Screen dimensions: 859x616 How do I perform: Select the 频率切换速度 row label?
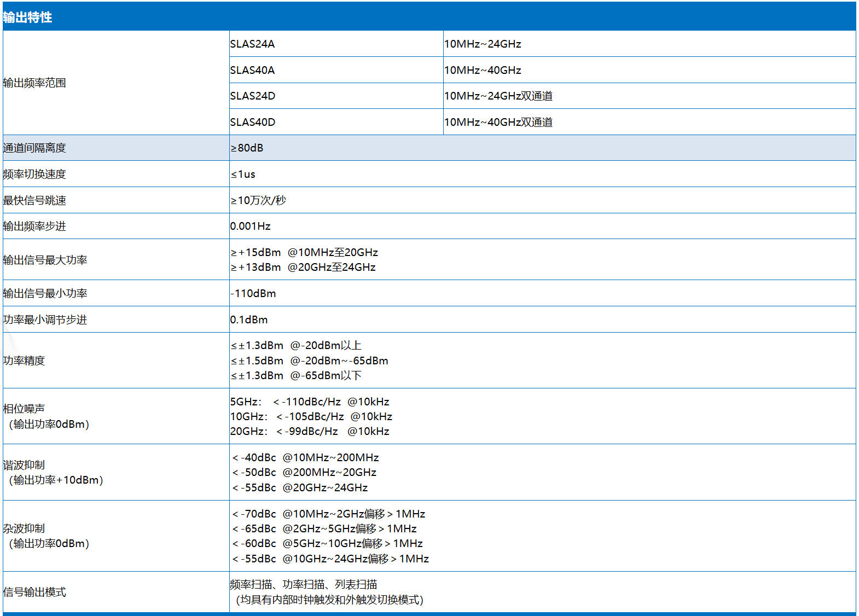[x=34, y=174]
